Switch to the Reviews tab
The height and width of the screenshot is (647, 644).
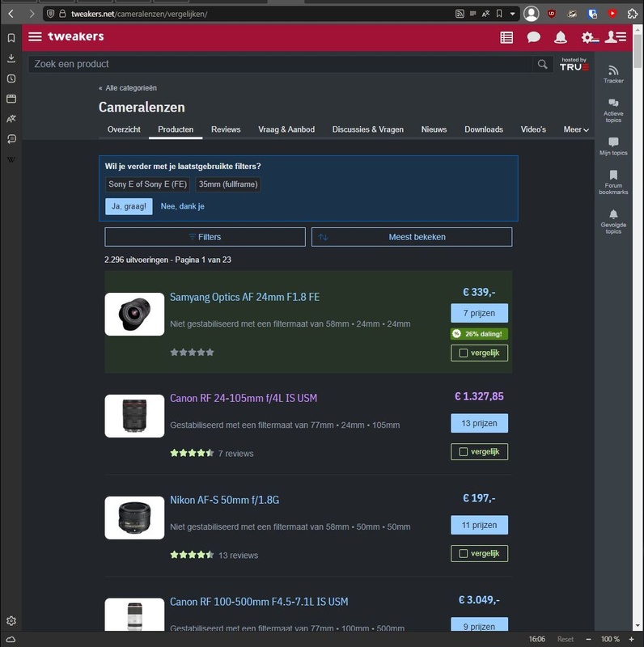tap(226, 129)
